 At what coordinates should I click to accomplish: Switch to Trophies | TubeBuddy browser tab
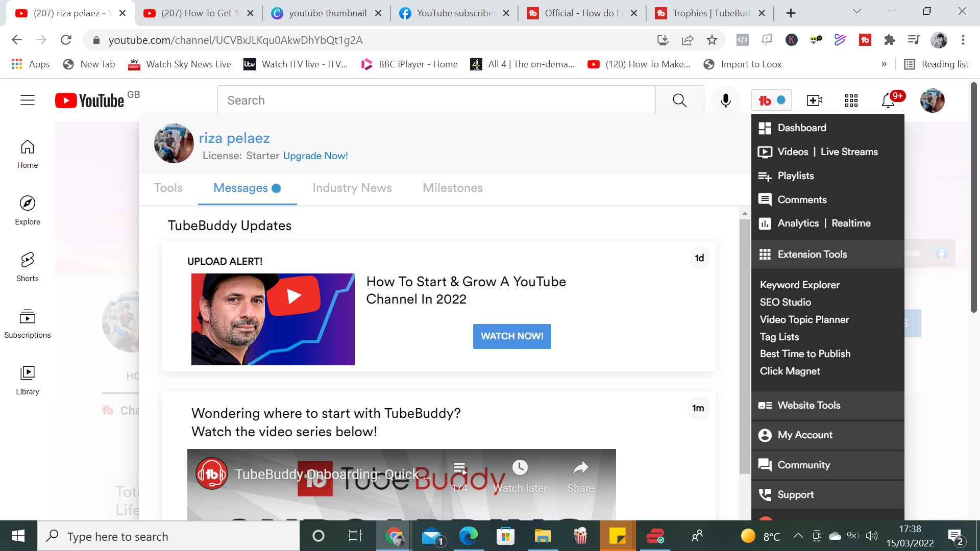pos(710,13)
